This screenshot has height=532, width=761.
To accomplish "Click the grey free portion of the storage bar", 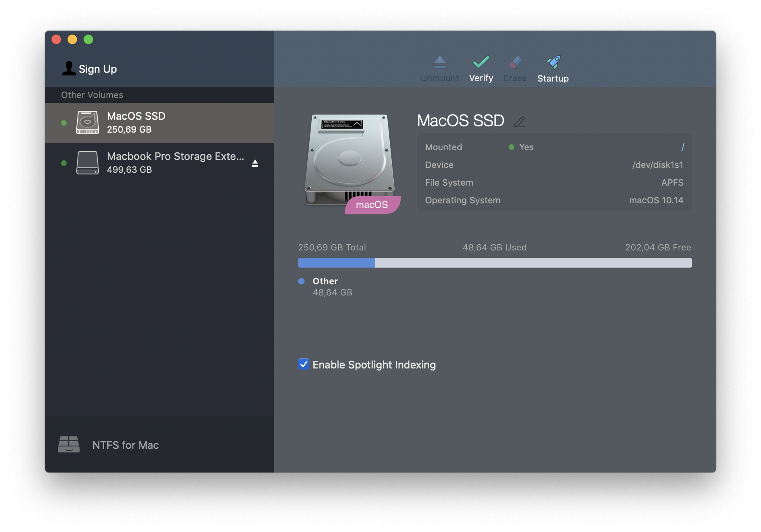I will [x=534, y=263].
